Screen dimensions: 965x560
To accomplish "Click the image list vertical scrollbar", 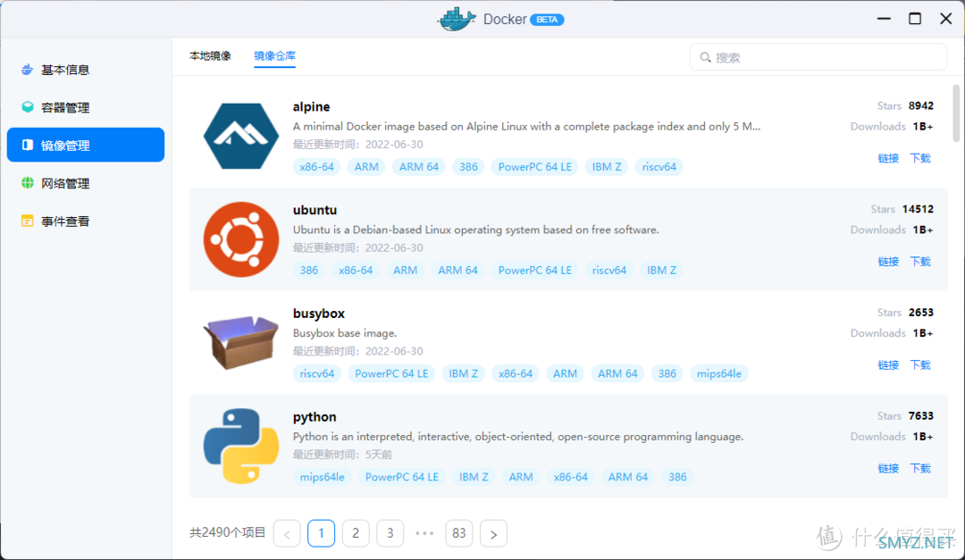I will 956,113.
